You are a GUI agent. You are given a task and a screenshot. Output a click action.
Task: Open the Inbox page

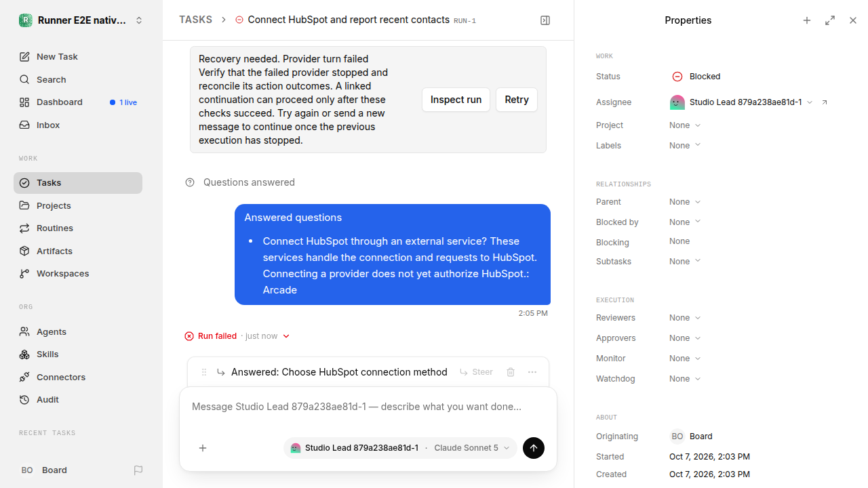[78, 125]
